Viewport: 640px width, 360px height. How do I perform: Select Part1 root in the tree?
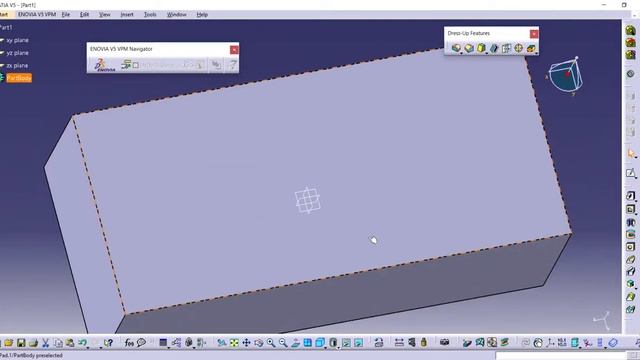click(x=6, y=27)
